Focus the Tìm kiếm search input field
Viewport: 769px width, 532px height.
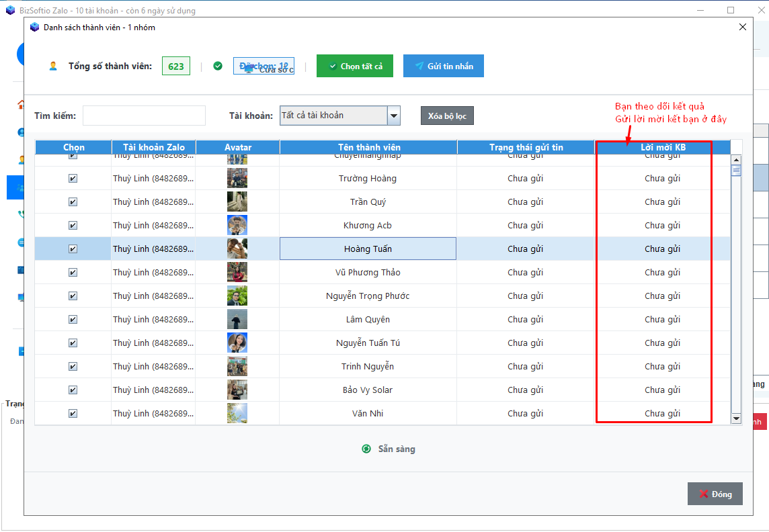[x=144, y=116]
